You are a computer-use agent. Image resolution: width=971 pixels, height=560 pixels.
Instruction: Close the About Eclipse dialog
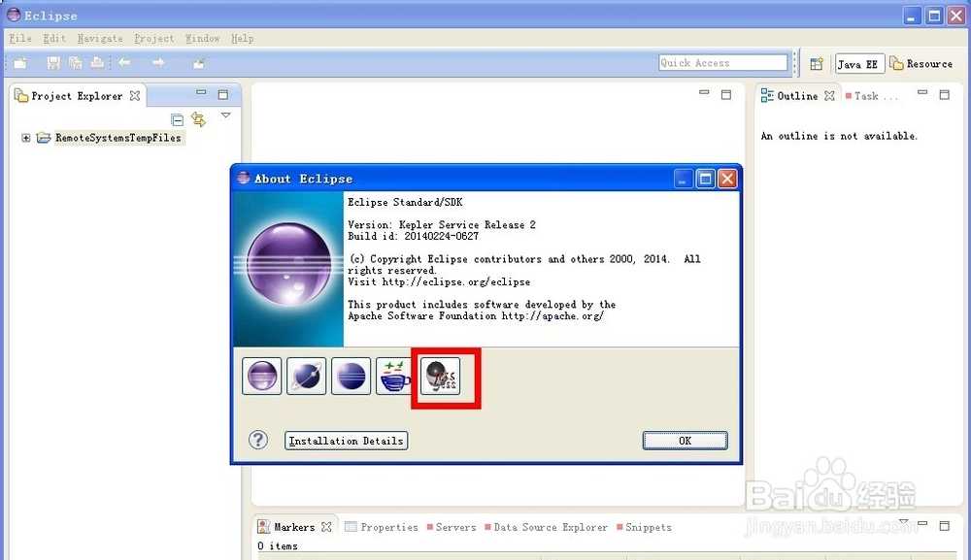[727, 179]
